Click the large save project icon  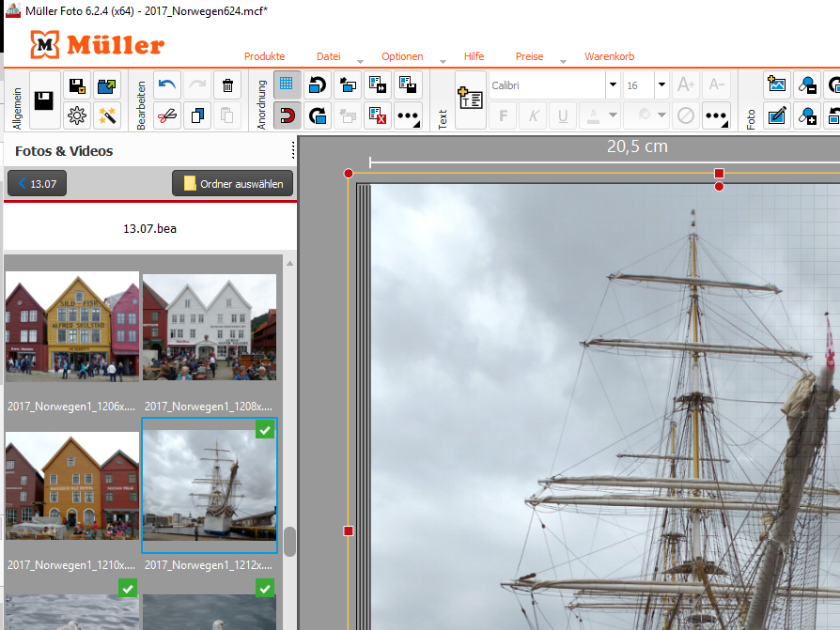coord(44,100)
